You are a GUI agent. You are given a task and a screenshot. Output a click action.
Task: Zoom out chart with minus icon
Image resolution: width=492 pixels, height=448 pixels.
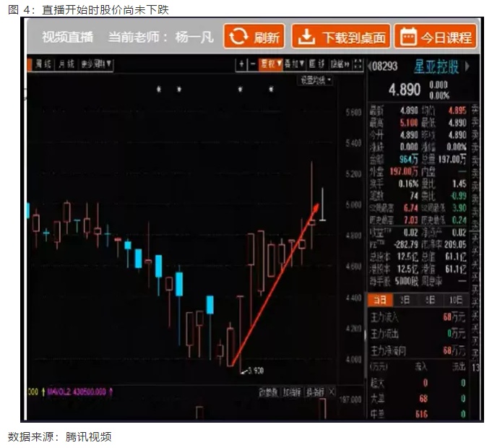(253, 64)
